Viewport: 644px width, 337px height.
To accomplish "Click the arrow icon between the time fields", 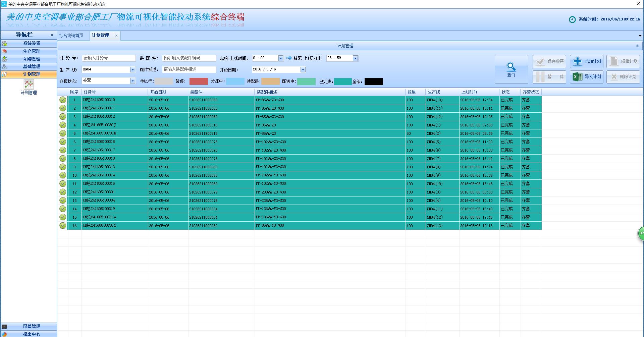I will coord(289,58).
